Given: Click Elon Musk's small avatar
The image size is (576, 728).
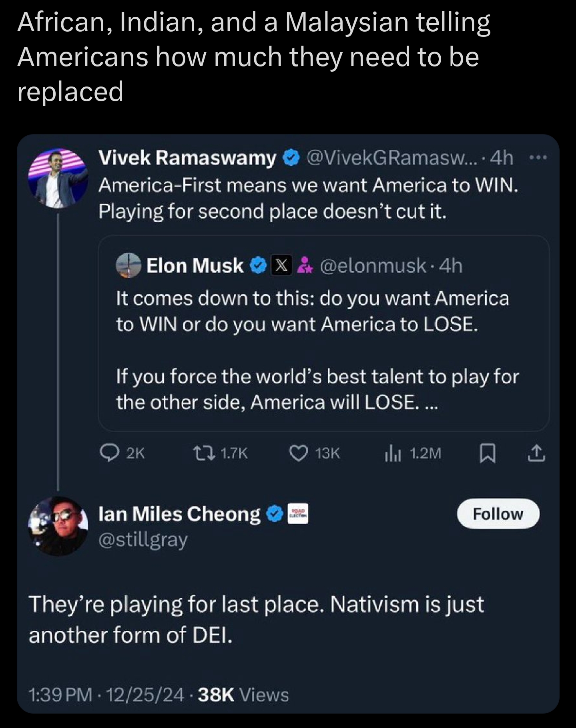Looking at the screenshot, I should coord(128,265).
